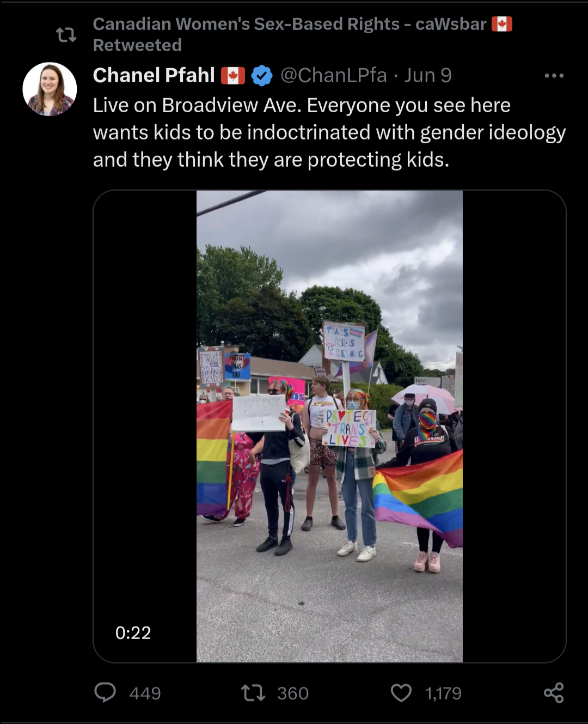588x724 pixels.
Task: Open the three-dot more options menu
Action: click(x=554, y=76)
